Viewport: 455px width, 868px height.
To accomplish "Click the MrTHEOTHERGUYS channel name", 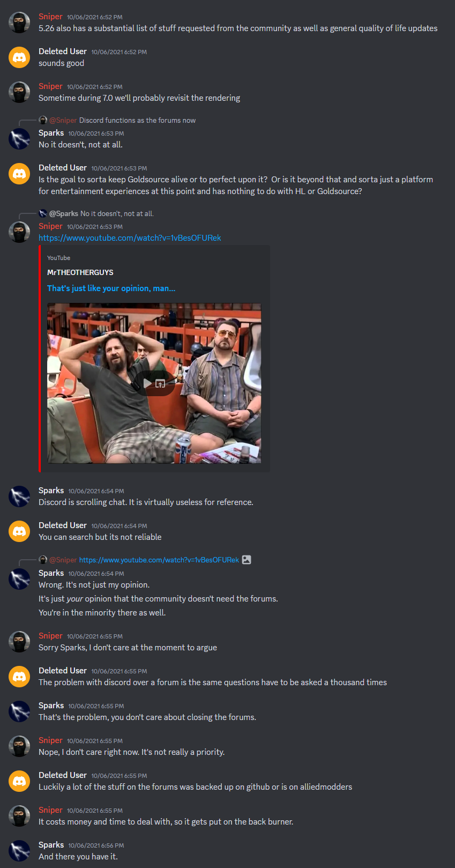I will pyautogui.click(x=80, y=272).
